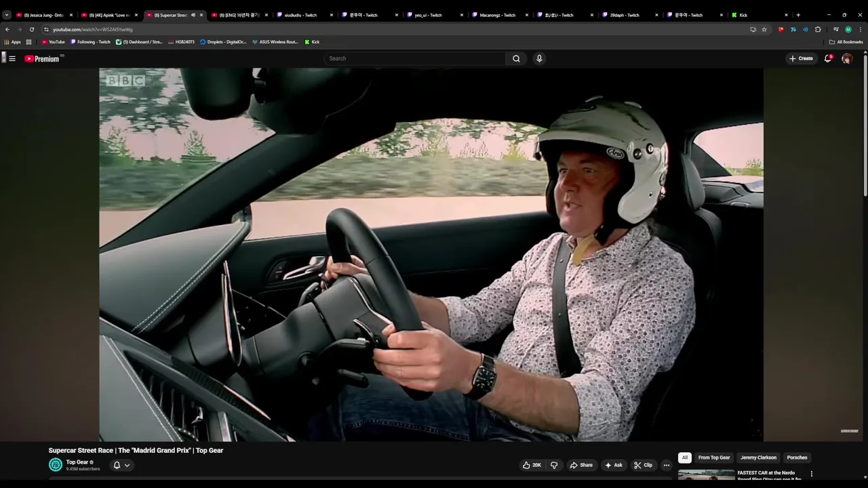868x488 pixels.
Task: Click the Ask button
Action: (x=614, y=465)
